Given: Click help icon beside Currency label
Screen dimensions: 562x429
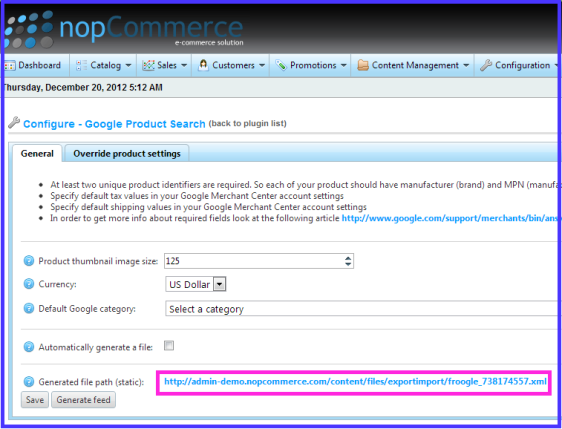Looking at the screenshot, I should tap(29, 284).
